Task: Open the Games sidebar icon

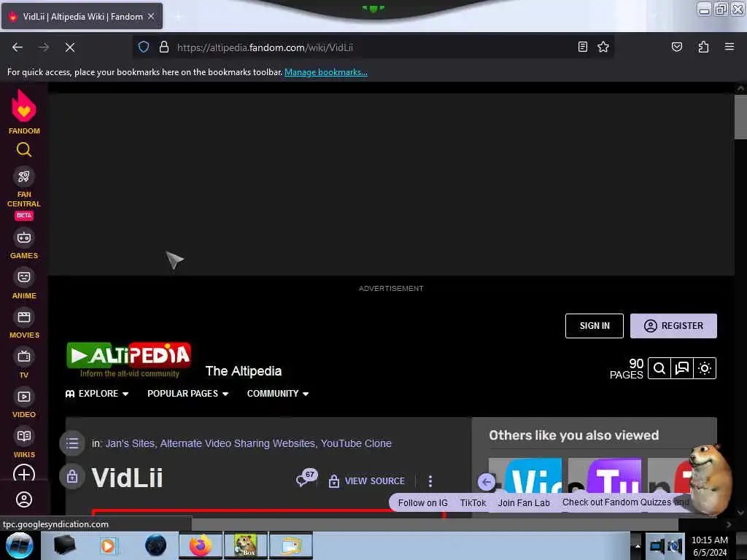Action: 24,238
